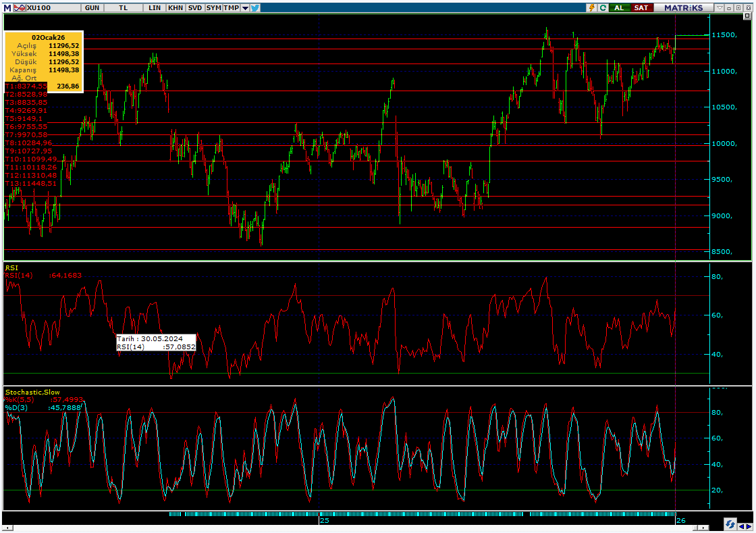Click the 02Ocak26 date label
Screen dimensions: 756x533
[x=48, y=37]
